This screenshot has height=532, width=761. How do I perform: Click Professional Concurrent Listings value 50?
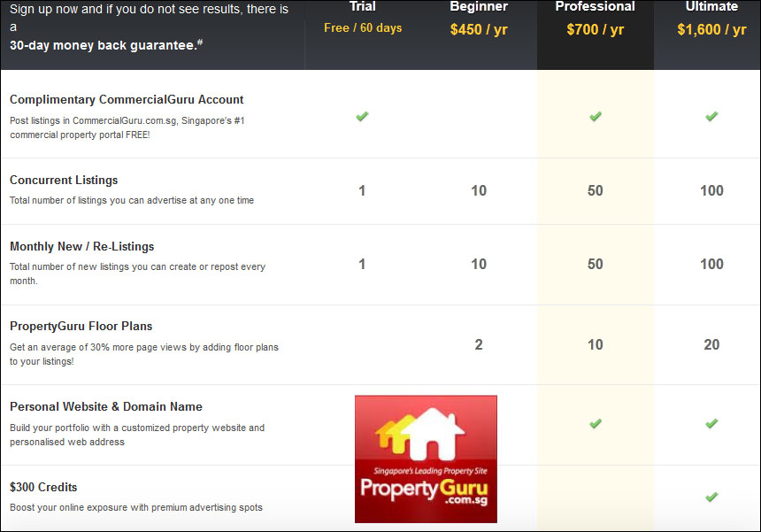pos(595,190)
